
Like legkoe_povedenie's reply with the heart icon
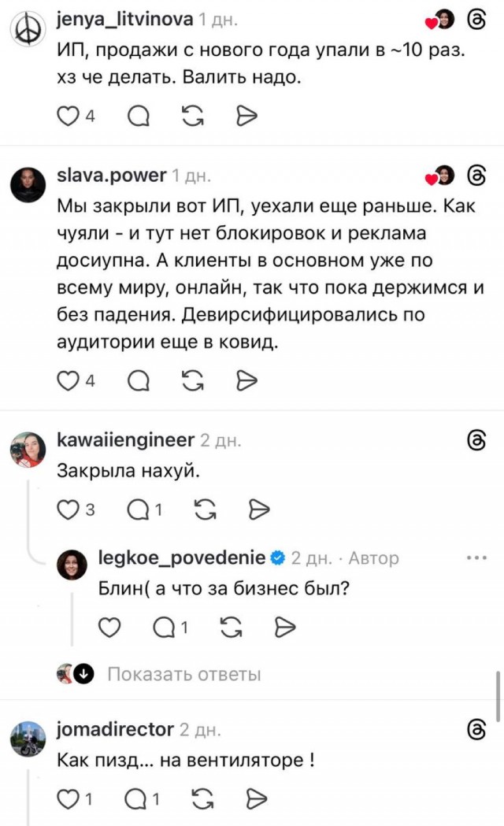point(109,628)
